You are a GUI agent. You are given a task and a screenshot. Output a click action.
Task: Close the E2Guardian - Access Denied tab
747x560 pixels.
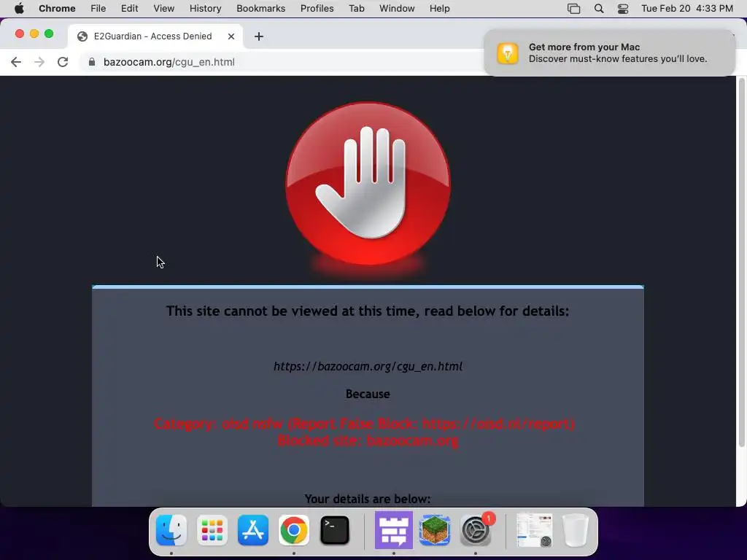point(231,36)
